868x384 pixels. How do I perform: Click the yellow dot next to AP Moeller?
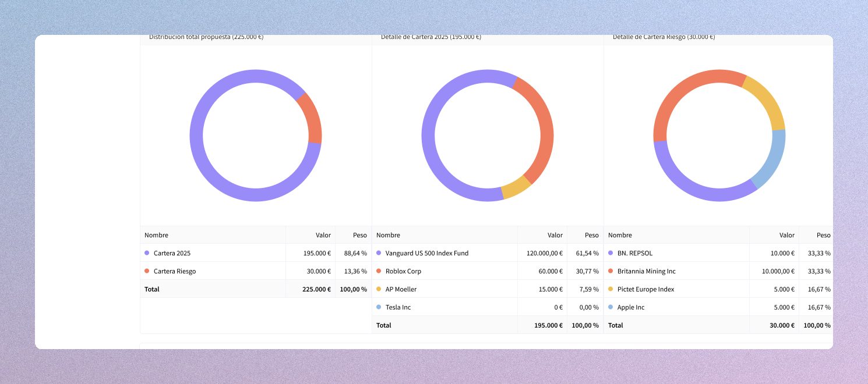click(x=379, y=289)
